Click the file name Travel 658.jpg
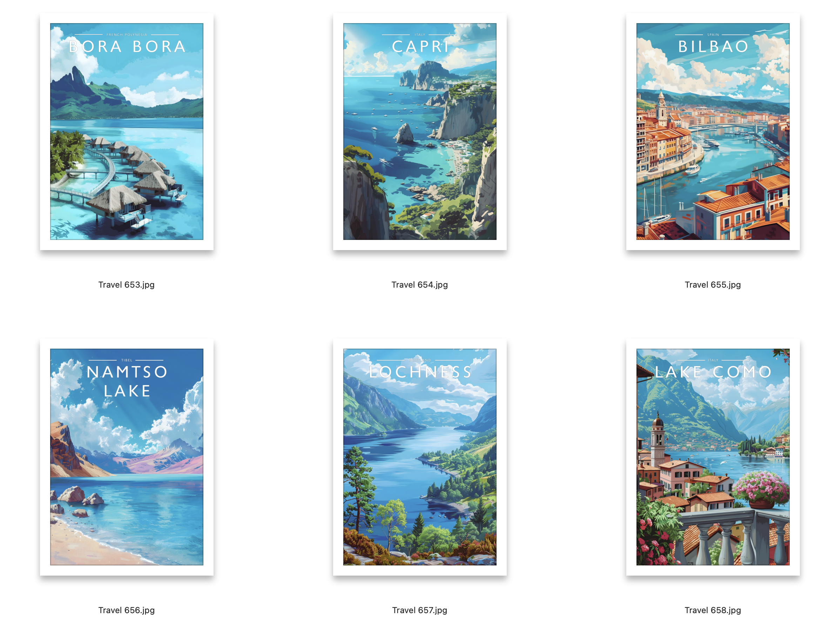This screenshot has width=836, height=644. click(x=713, y=610)
